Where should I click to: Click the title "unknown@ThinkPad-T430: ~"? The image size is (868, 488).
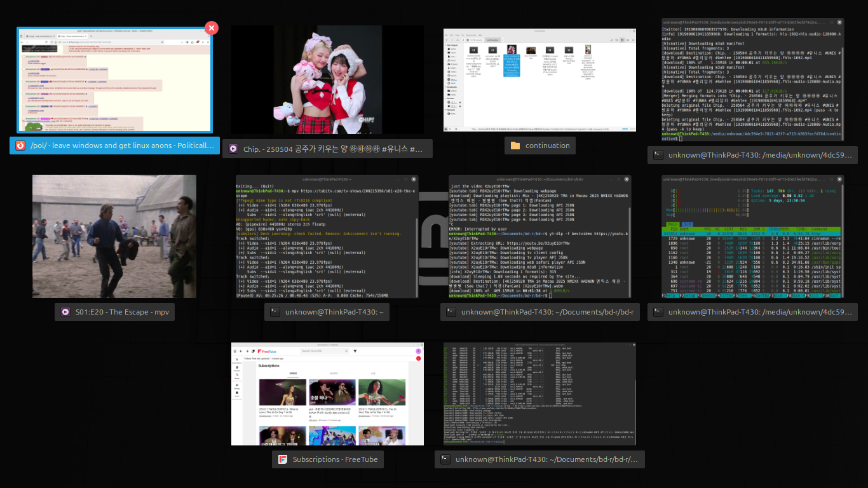333,312
